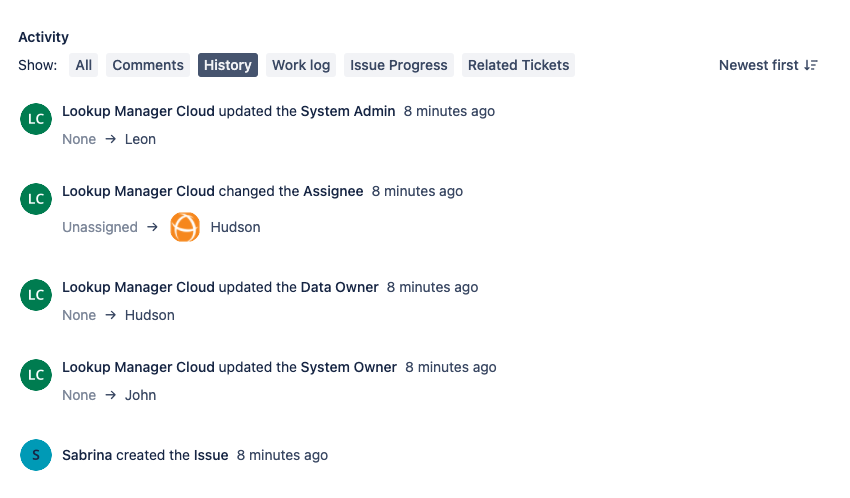Click Lookup Manager Cloud name in System Admin entry
Image resolution: width=850 pixels, height=498 pixels.
[138, 111]
